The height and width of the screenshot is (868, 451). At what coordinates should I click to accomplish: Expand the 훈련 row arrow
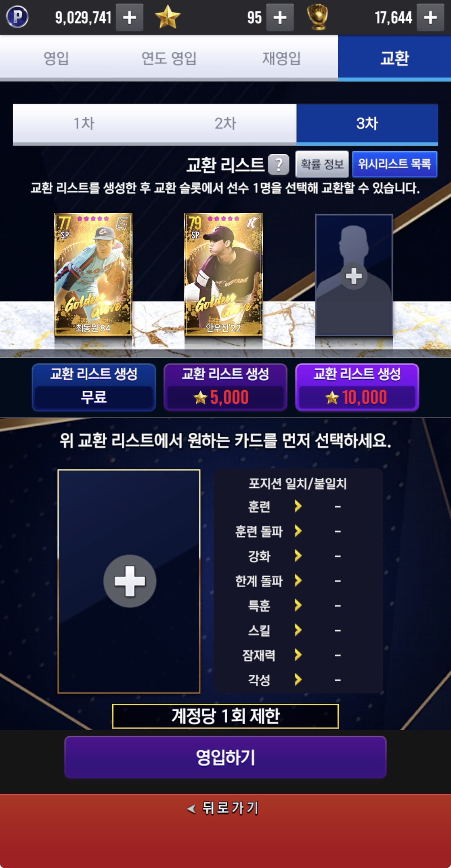click(298, 506)
